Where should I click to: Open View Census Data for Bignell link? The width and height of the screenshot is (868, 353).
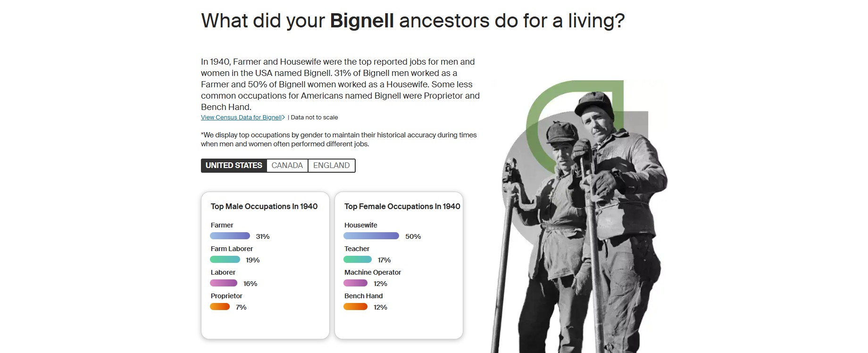[241, 117]
